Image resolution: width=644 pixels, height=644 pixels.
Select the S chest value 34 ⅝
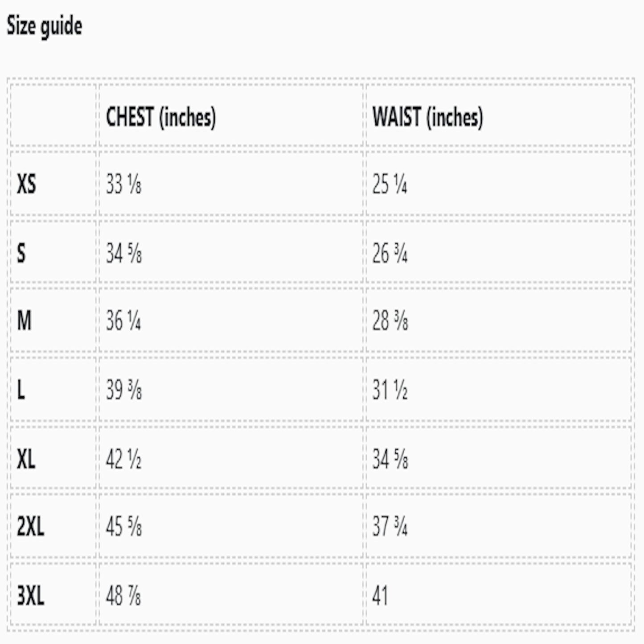click(x=123, y=253)
